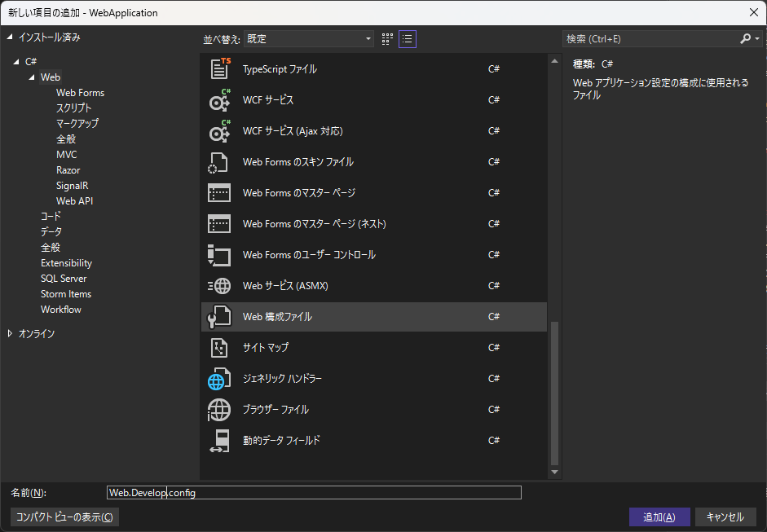Select the MVC category
The height and width of the screenshot is (532, 767).
coord(66,154)
